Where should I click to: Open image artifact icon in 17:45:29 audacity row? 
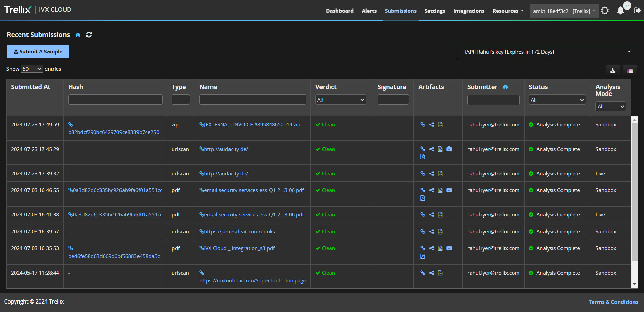point(440,149)
